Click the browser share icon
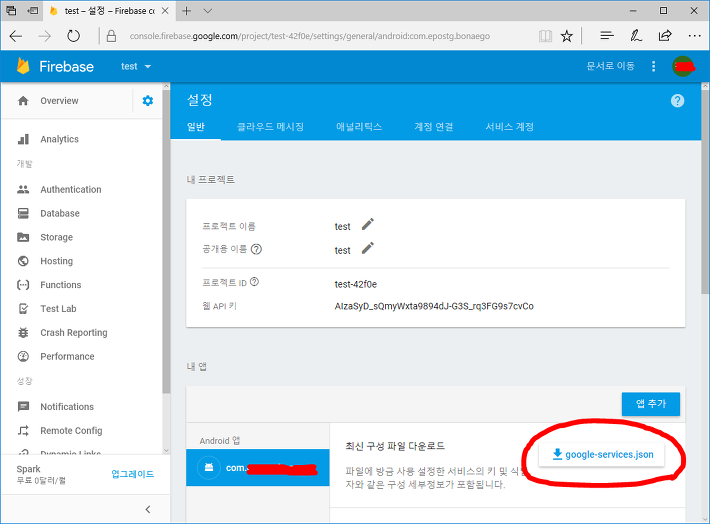The width and height of the screenshot is (710, 524). pyautogui.click(x=665, y=35)
